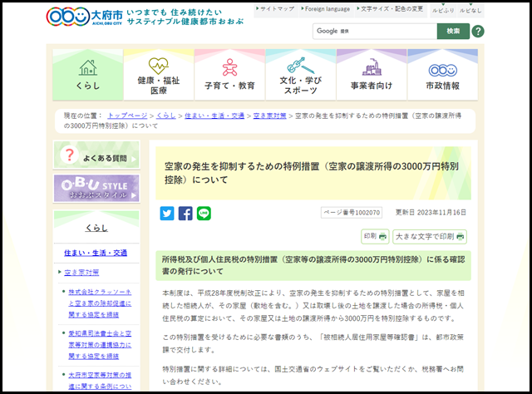The width and height of the screenshot is (532, 394).
Task: Open 文字サイズ・配色の変更 settings
Action: coord(390,9)
